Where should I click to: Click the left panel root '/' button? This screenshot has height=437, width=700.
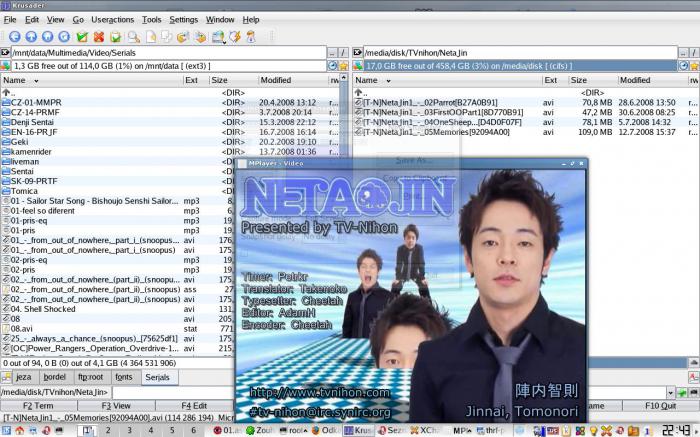pyautogui.click(x=343, y=53)
